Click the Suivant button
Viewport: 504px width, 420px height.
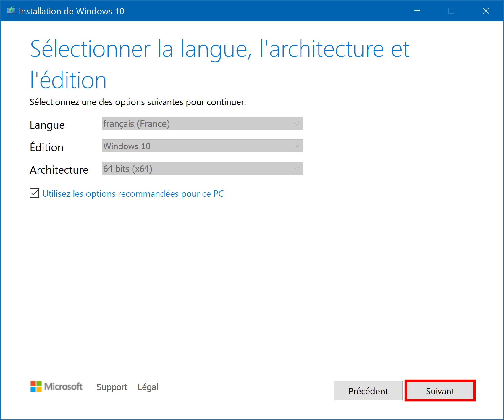tap(440, 391)
